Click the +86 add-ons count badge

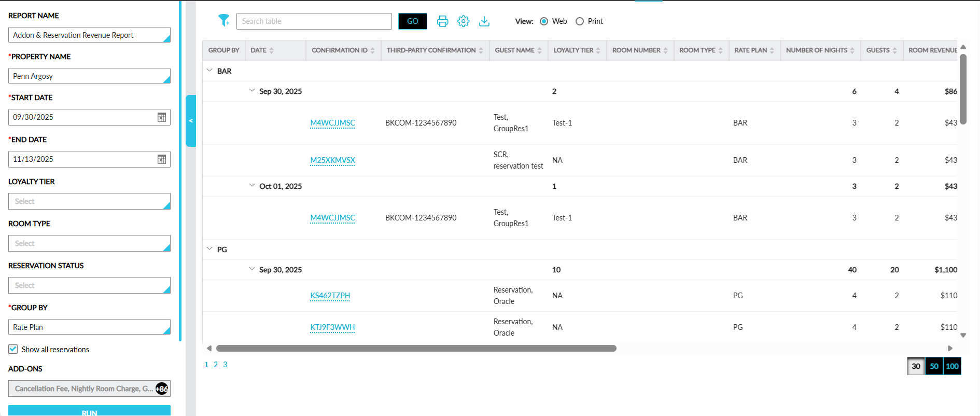(162, 389)
